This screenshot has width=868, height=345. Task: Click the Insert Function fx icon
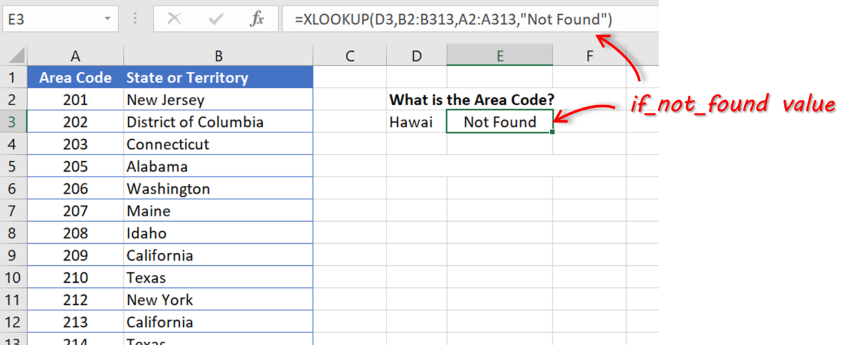point(257,18)
